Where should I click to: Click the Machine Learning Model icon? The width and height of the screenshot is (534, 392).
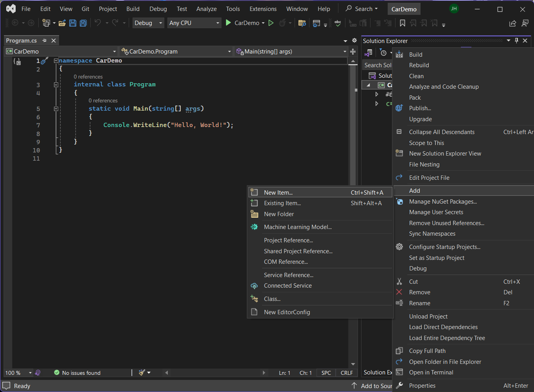(254, 227)
